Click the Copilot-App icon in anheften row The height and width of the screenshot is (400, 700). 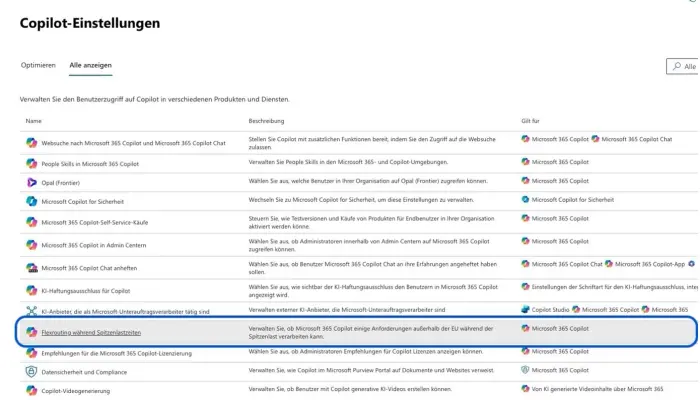pos(609,264)
